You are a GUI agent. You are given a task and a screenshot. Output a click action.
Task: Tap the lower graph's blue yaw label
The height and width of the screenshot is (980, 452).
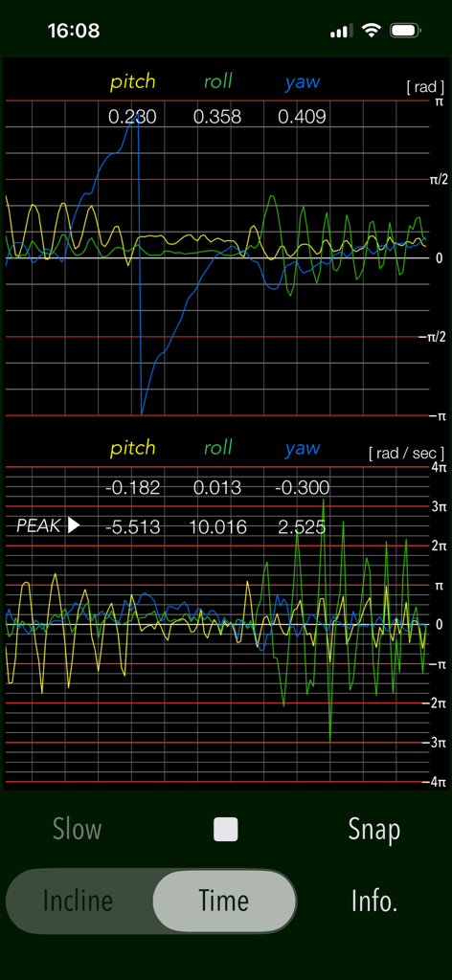[x=303, y=448]
